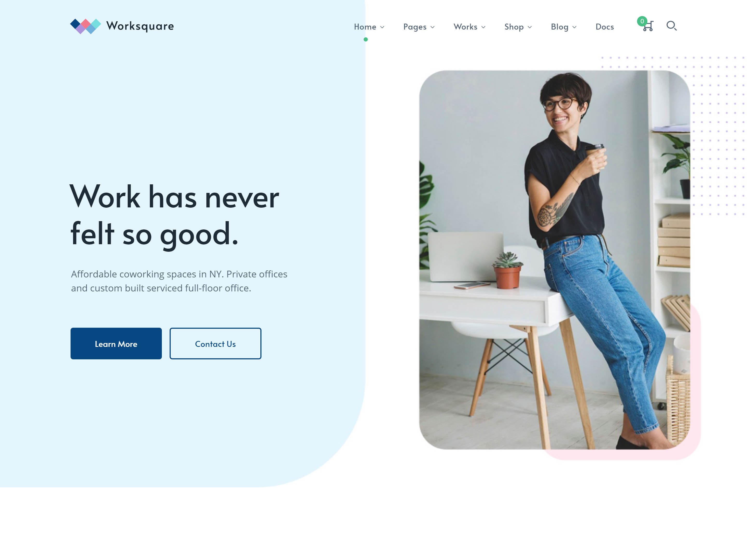Screen dimensions: 747x560
Task: Open the Shop dropdown chevron
Action: 530,27
